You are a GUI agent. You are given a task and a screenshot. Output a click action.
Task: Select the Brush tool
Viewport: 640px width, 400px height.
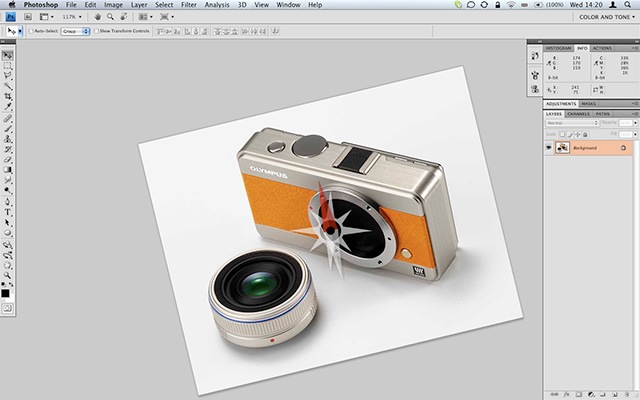pyautogui.click(x=8, y=129)
